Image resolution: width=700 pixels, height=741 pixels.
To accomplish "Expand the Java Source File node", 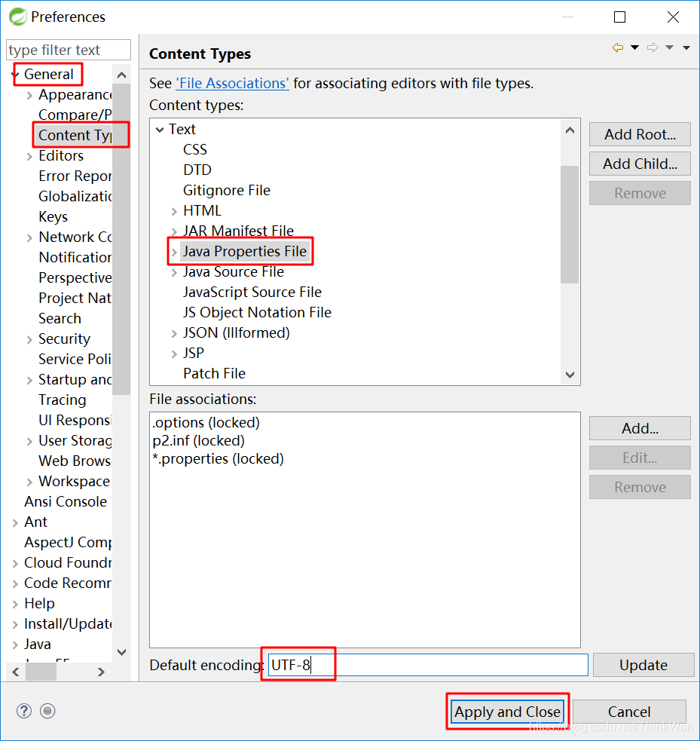I will tap(174, 272).
